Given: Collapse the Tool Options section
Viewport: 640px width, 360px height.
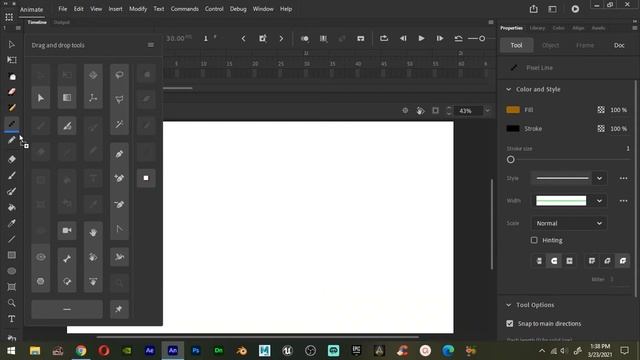Looking at the screenshot, I should [509, 305].
